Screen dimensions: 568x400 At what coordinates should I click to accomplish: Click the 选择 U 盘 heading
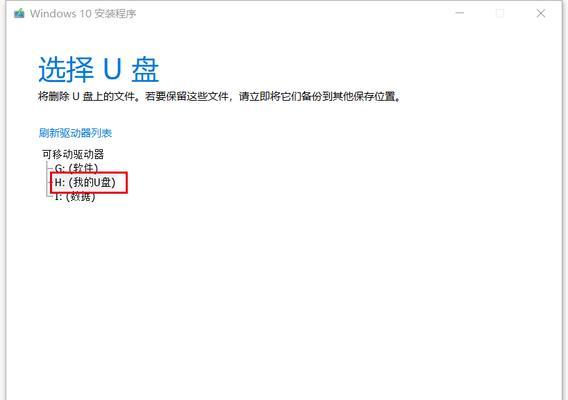99,70
